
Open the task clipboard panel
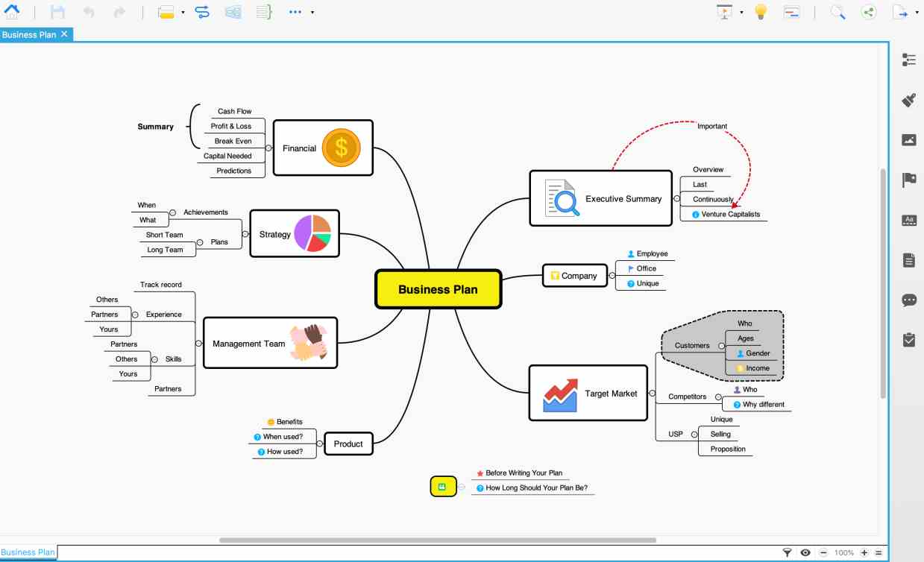(908, 340)
